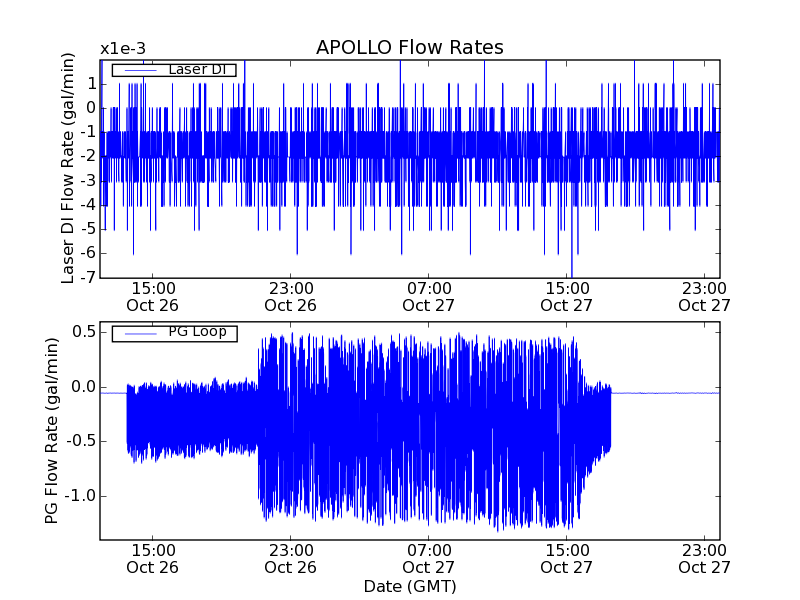Click the upper plot's 07:00 Oct 27 tick label

pyautogui.click(x=429, y=296)
